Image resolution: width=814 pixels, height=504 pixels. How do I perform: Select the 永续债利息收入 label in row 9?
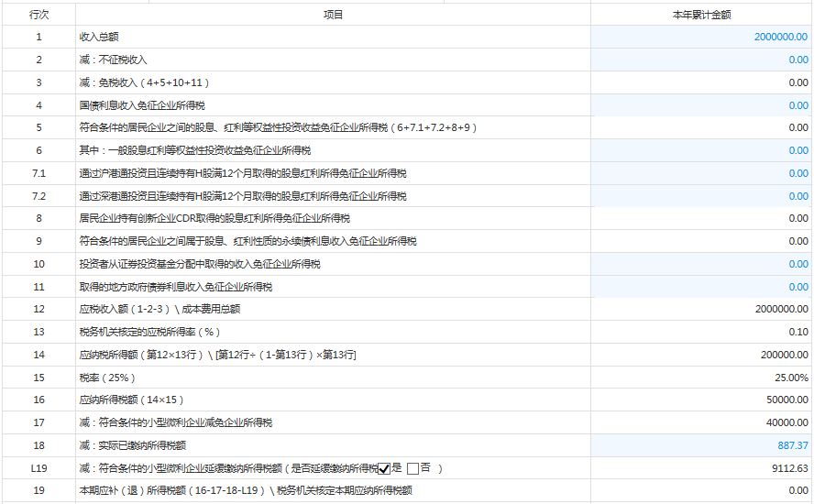click(x=247, y=241)
